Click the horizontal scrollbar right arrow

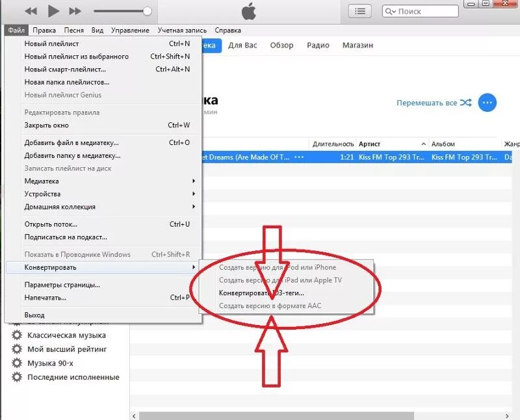(507, 416)
